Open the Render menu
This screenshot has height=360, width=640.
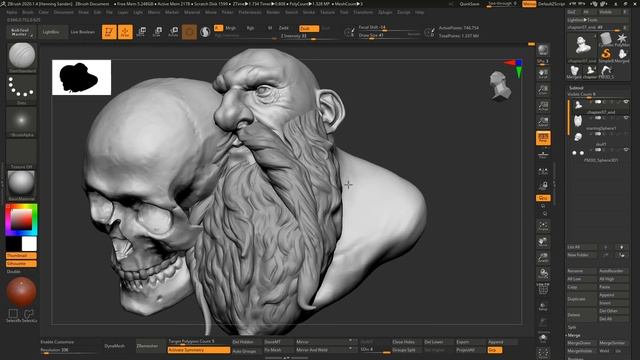(x=273, y=12)
